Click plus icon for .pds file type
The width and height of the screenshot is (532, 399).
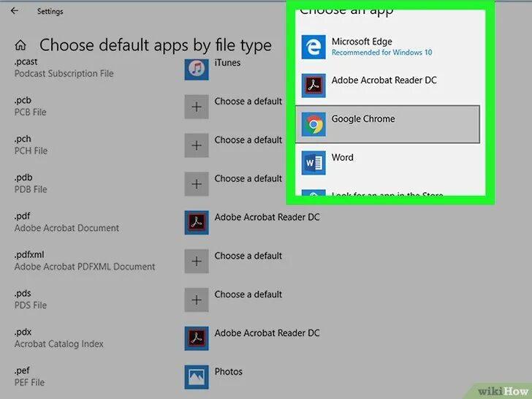(x=197, y=300)
